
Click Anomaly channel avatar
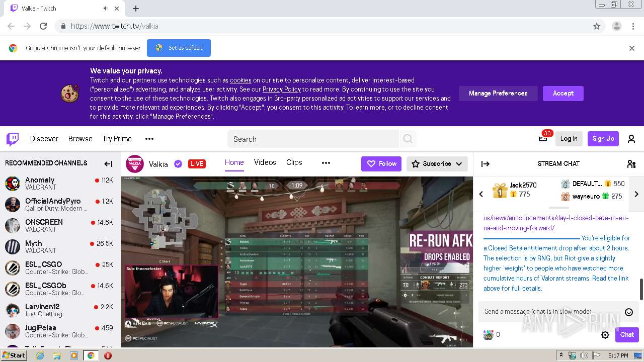point(13,184)
